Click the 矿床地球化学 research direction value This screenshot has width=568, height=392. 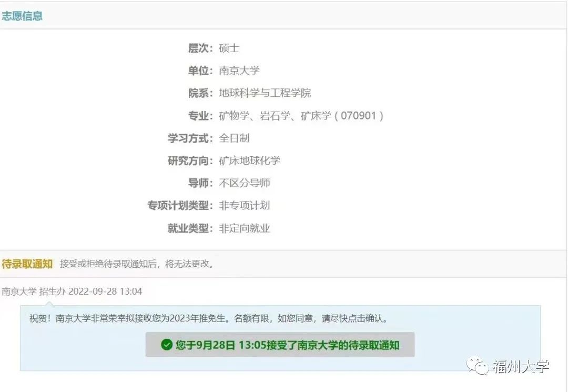(x=249, y=161)
